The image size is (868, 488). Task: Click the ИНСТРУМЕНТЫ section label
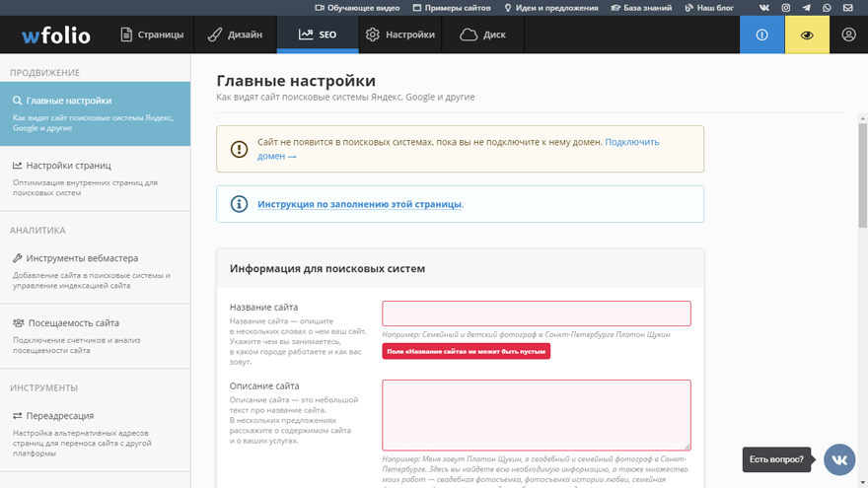(43, 387)
